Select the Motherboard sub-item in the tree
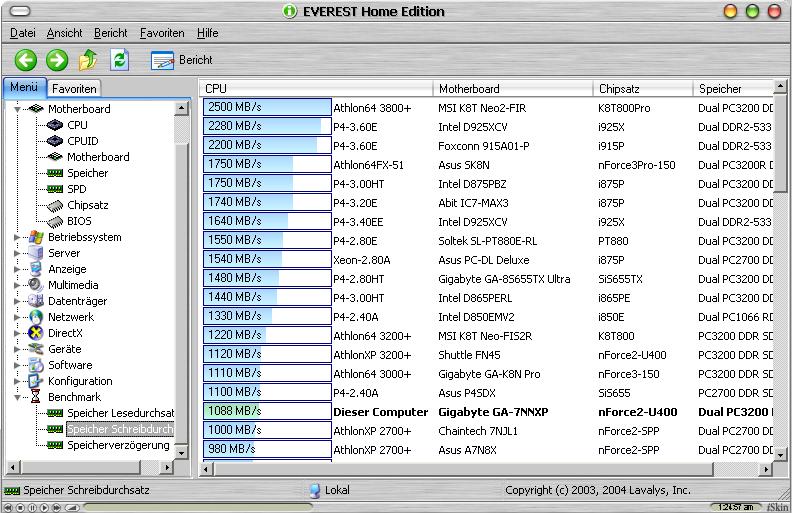792x513 pixels. pyautogui.click(x=98, y=157)
